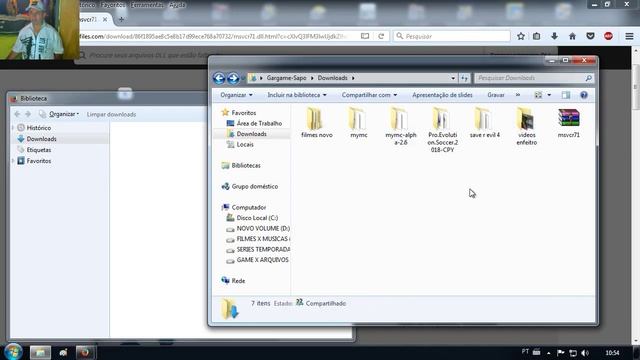
Task: Go back in the Explorer window
Action: 219,78
